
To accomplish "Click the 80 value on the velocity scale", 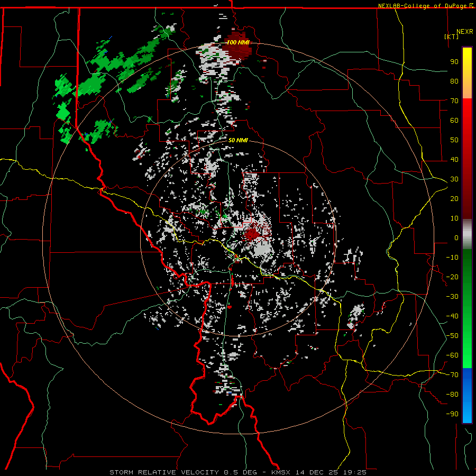I will point(454,81).
